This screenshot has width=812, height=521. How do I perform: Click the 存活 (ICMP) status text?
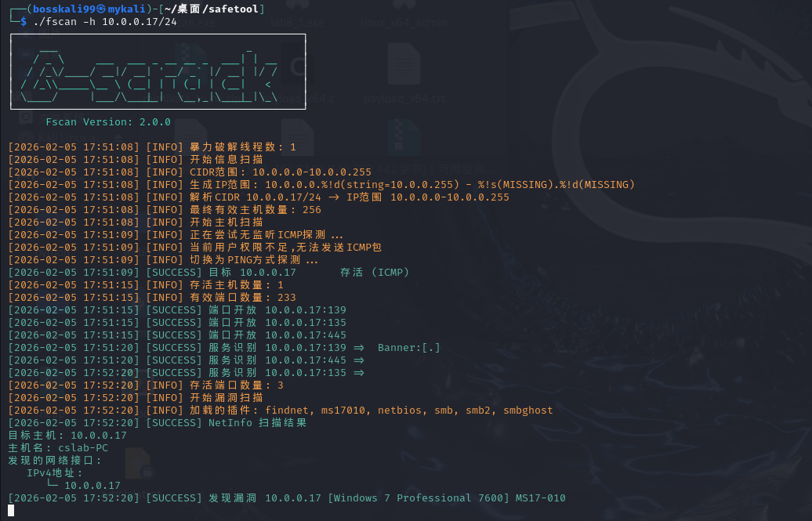point(375,273)
